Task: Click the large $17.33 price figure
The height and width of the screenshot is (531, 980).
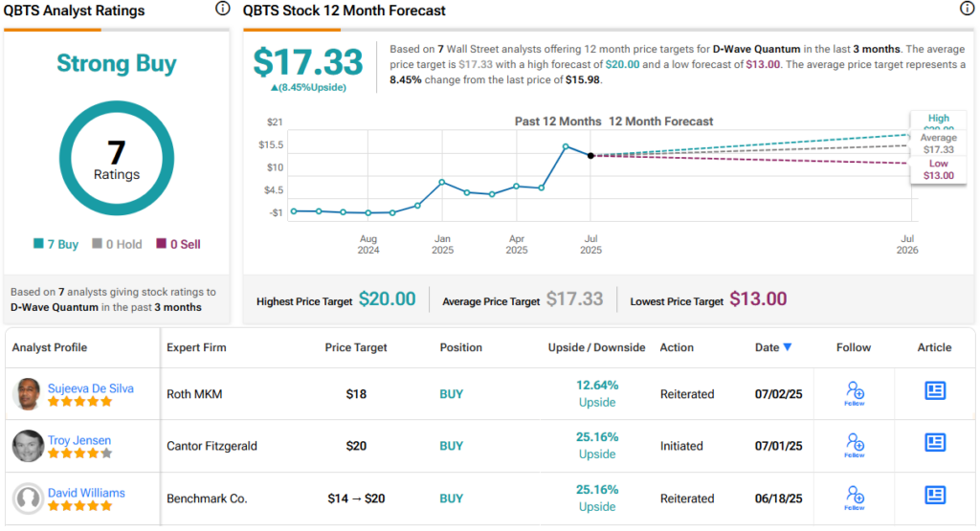Action: click(x=307, y=62)
